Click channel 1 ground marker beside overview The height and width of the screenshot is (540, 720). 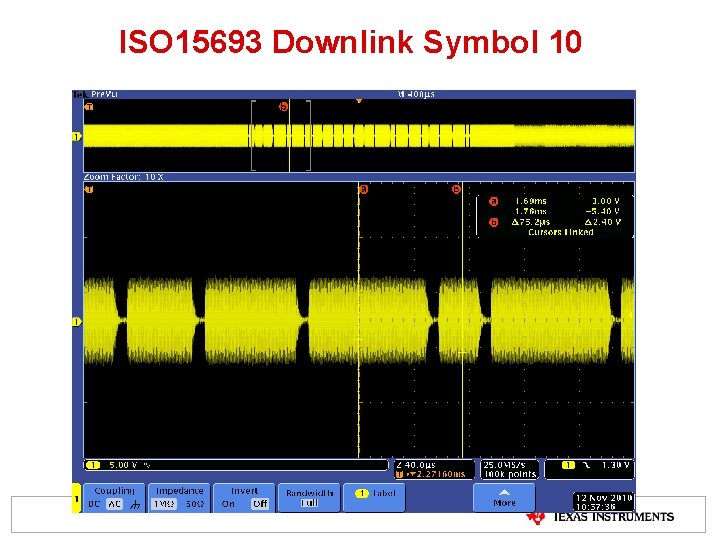(x=76, y=136)
